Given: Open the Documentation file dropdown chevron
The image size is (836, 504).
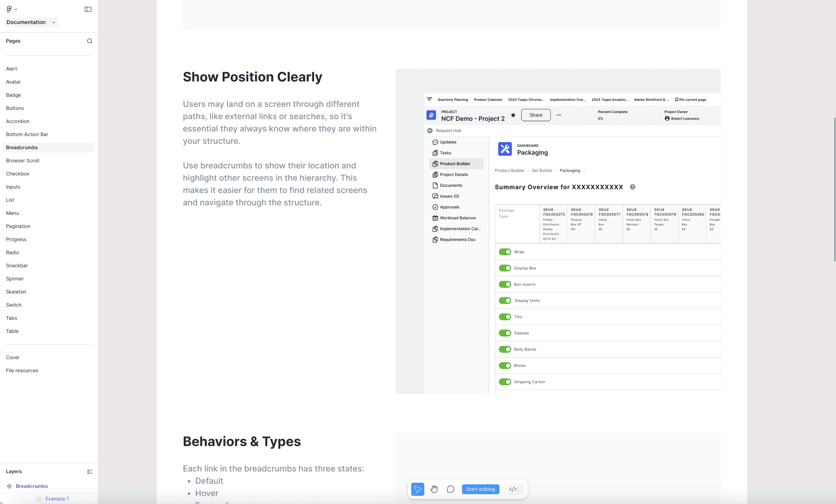Looking at the screenshot, I should (x=53, y=22).
